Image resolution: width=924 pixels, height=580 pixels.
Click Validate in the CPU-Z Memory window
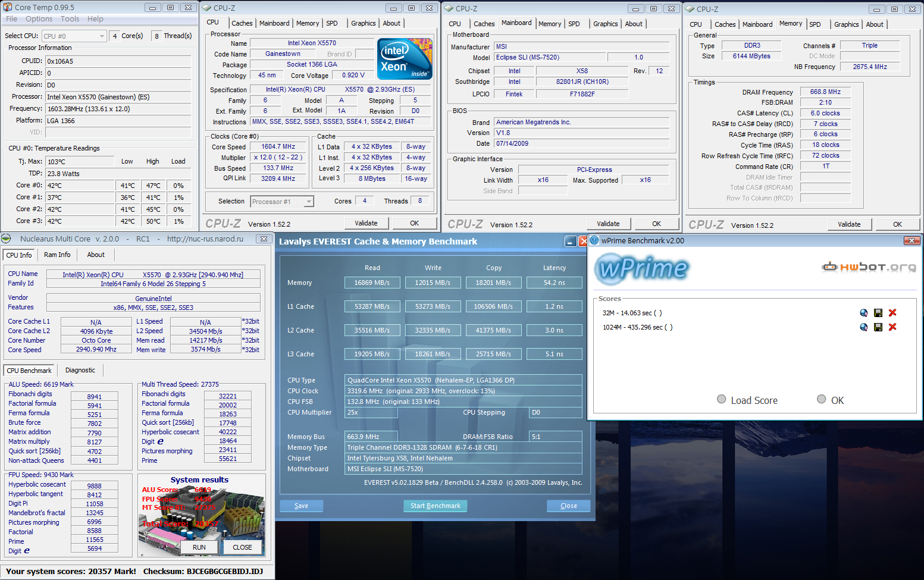(850, 224)
